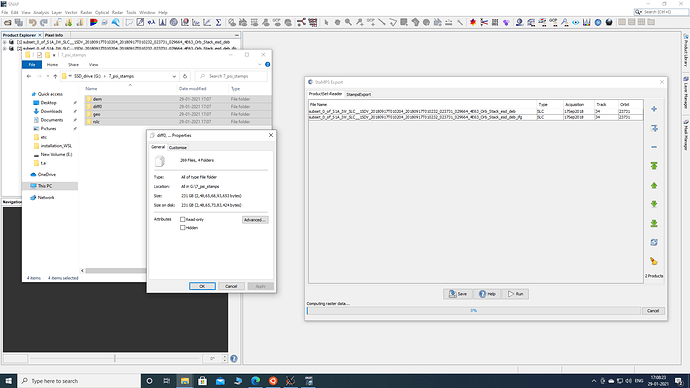Open RGB image window from SNAP toolbar

click(x=94, y=22)
